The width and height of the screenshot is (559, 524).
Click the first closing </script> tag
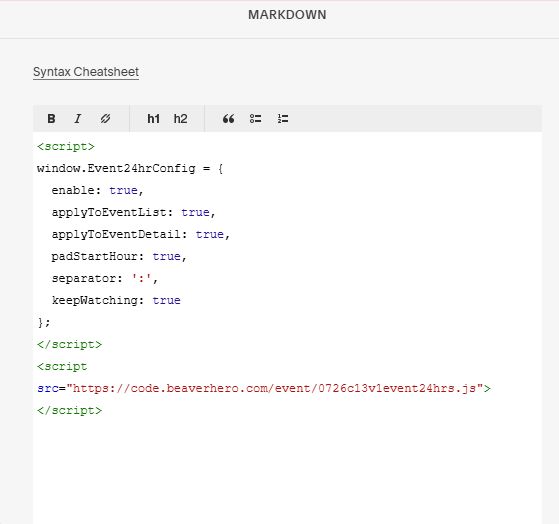pyautogui.click(x=70, y=344)
